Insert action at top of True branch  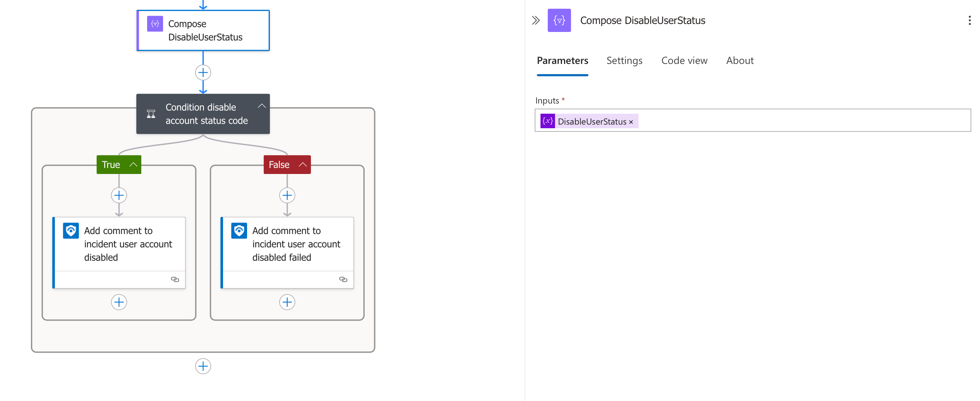pos(119,195)
